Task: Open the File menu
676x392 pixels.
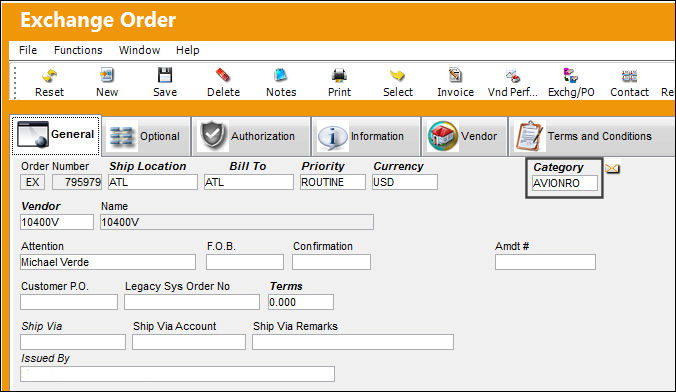Action: point(28,50)
